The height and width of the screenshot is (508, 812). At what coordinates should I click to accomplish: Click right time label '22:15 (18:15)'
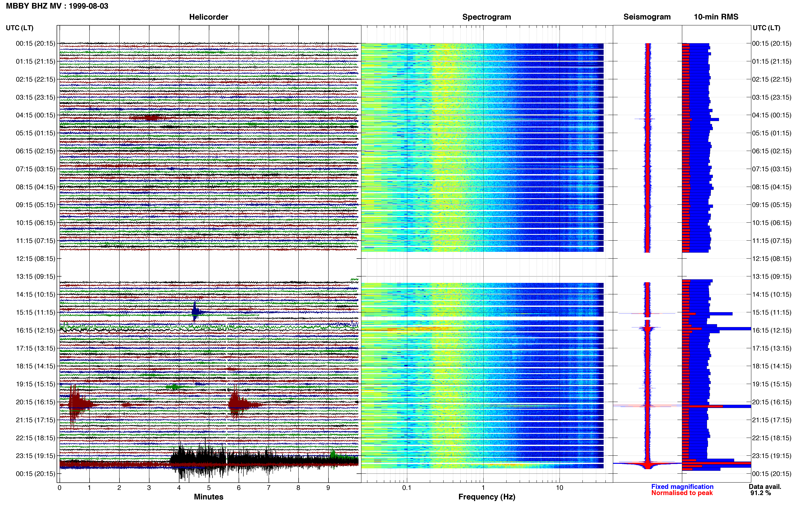[772, 438]
